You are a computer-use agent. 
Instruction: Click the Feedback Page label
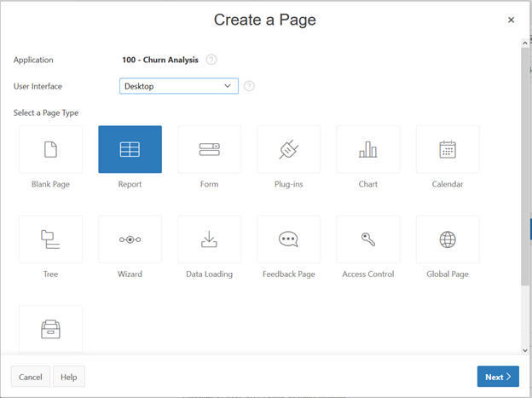289,274
